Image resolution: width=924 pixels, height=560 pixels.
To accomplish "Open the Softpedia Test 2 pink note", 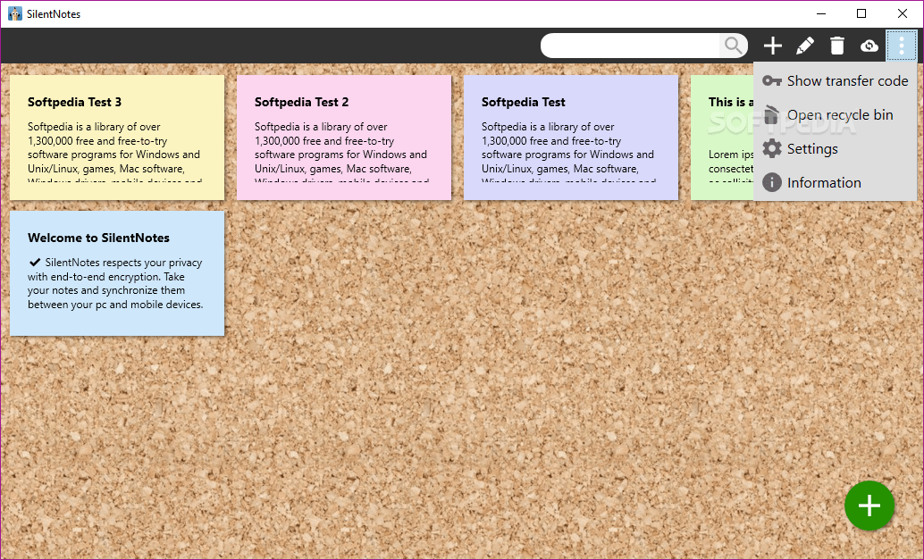I will tap(343, 138).
